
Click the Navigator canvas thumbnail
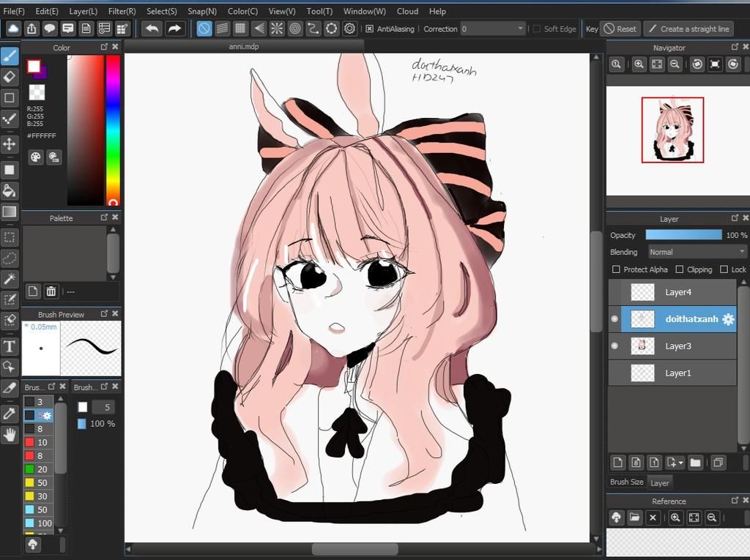tap(672, 130)
